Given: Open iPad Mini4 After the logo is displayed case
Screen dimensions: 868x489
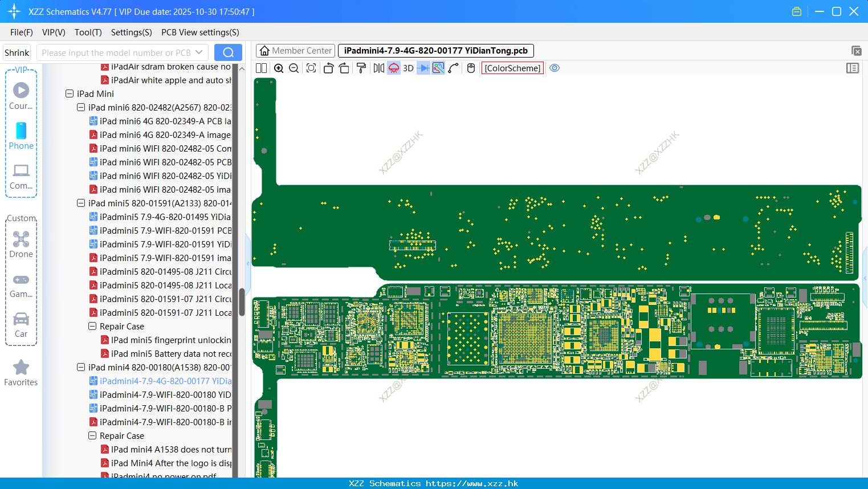Looking at the screenshot, I should pos(166,463).
